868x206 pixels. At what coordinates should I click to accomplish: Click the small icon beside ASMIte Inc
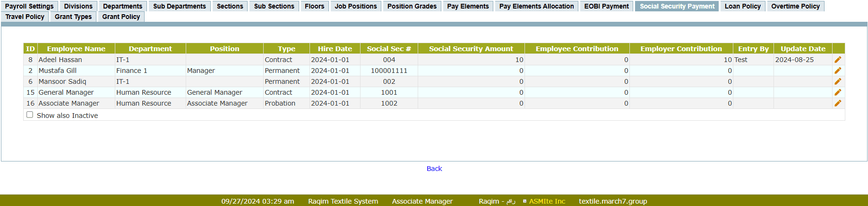524,201
